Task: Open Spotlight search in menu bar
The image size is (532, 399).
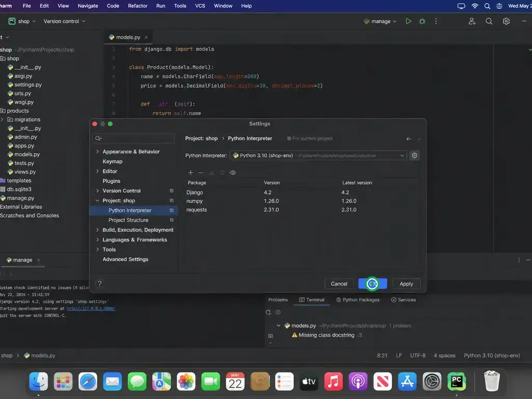Action: [487, 6]
